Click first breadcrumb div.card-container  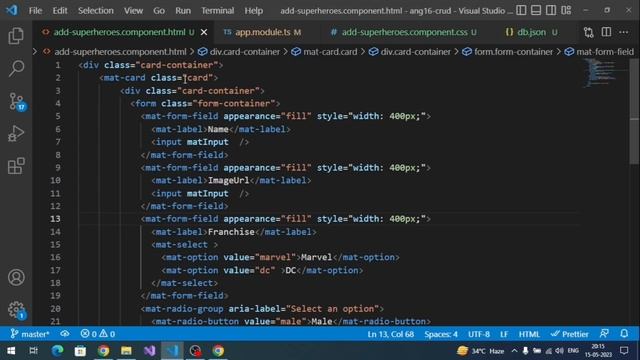coord(244,52)
